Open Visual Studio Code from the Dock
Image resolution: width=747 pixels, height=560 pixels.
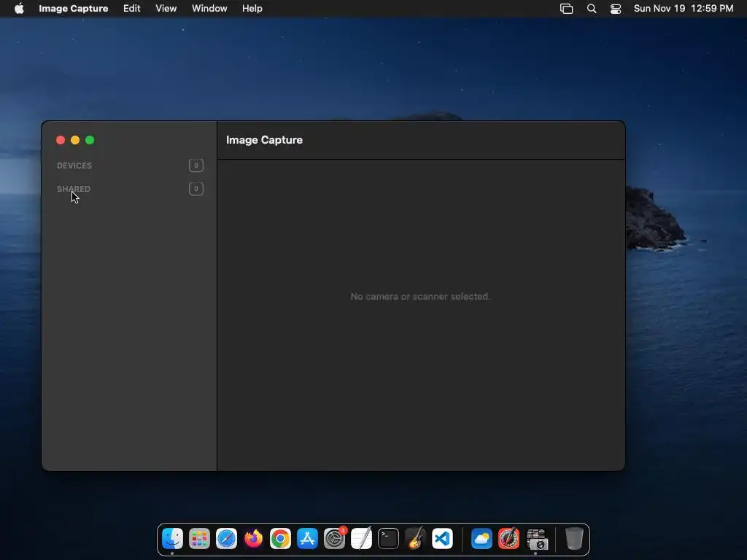click(442, 539)
